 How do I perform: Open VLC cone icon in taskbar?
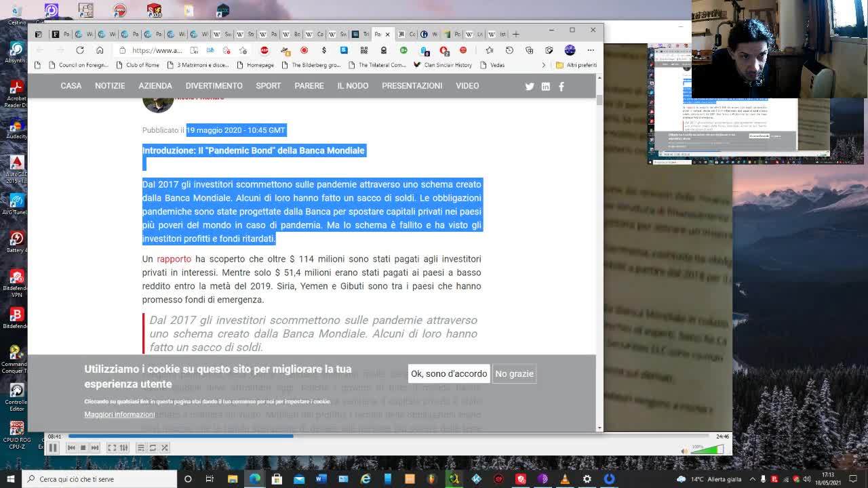tap(565, 479)
